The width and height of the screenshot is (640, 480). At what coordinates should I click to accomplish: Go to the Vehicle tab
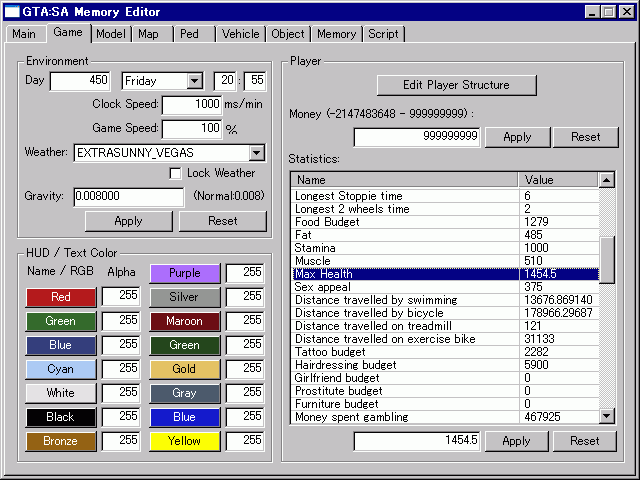coord(240,34)
